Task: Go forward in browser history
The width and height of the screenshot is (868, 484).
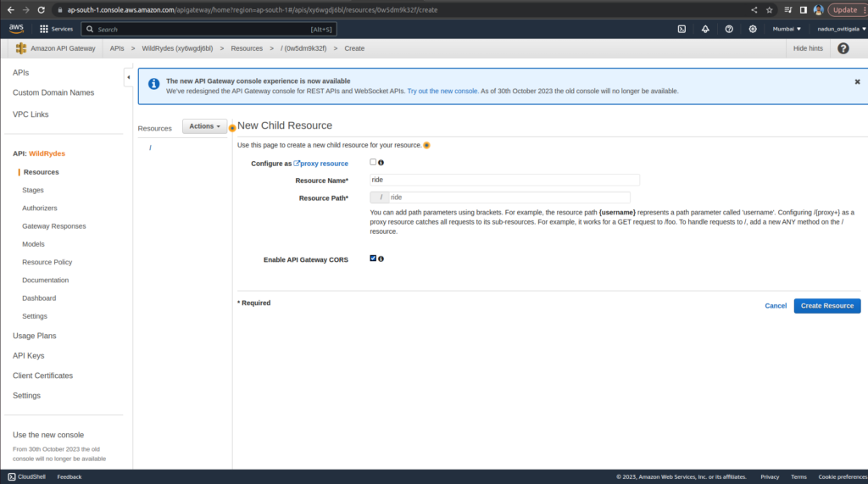Action: point(25,10)
